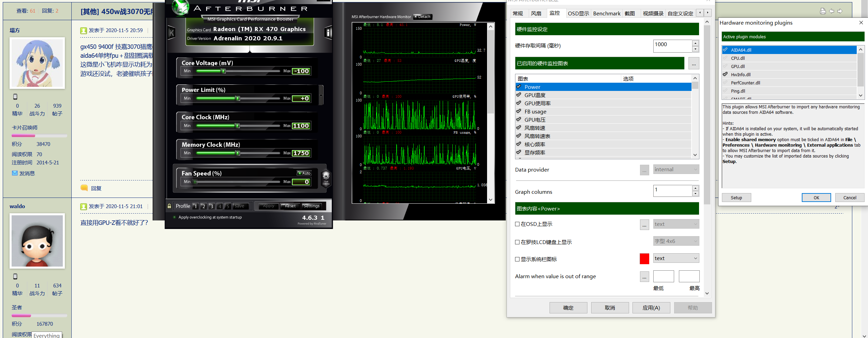868x338 pixels.
Task: Click the post icon next to 2020-11-5 21:01
Action: pyautogui.click(x=84, y=207)
